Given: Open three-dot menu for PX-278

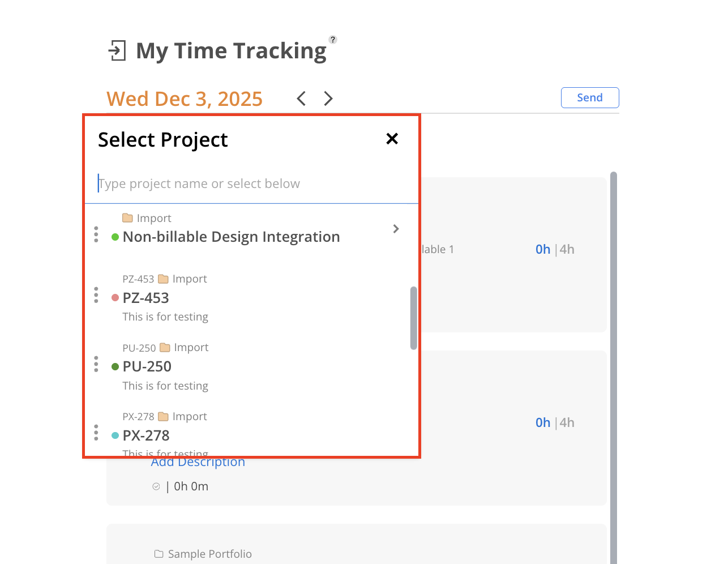Looking at the screenshot, I should 96,433.
